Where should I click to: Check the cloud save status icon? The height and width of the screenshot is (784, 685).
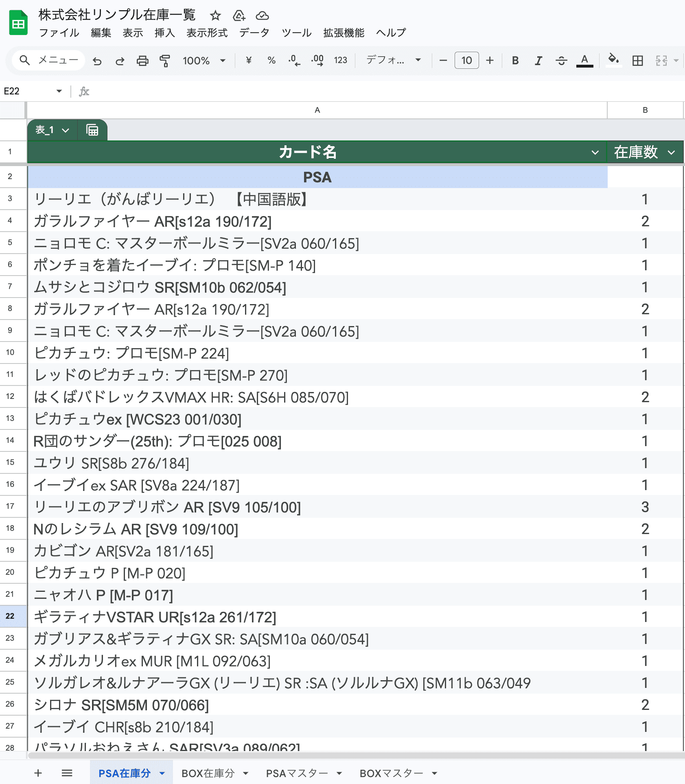point(263,15)
